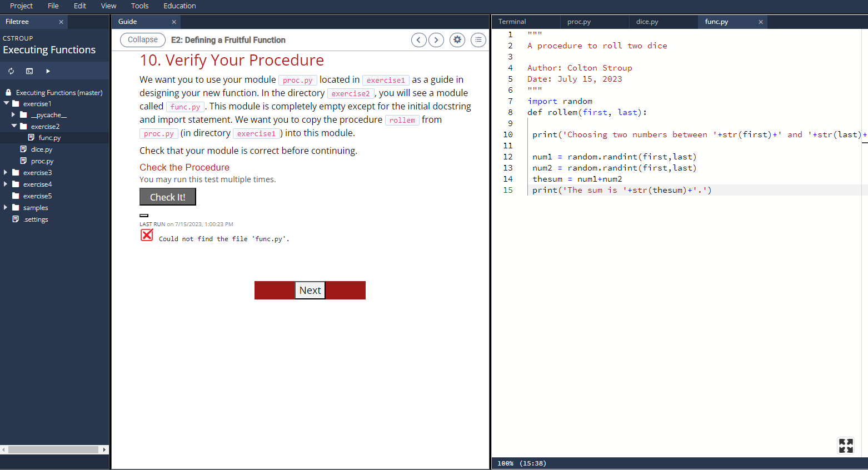Screen dimensions: 868x470
Task: Click the proc.py file icon in filetree
Action: tap(23, 161)
